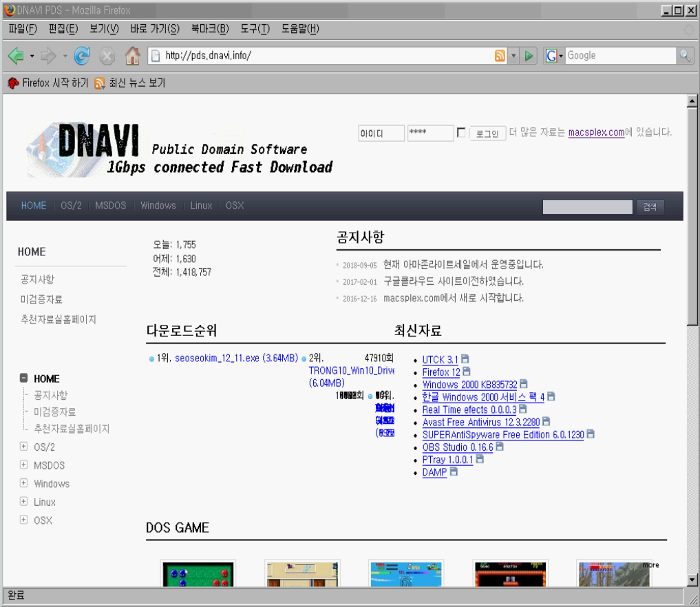700x607 pixels.
Task: Stop loading the page
Action: (x=107, y=56)
